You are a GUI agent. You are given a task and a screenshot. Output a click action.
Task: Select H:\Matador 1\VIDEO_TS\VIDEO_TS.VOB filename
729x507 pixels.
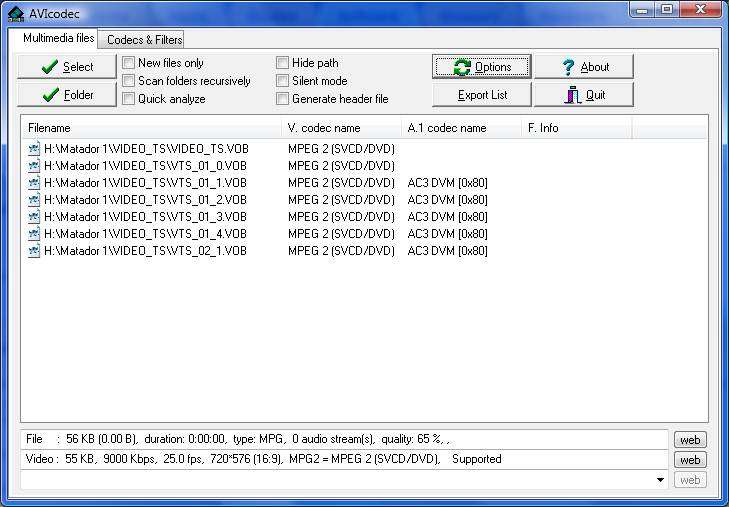tap(146, 149)
